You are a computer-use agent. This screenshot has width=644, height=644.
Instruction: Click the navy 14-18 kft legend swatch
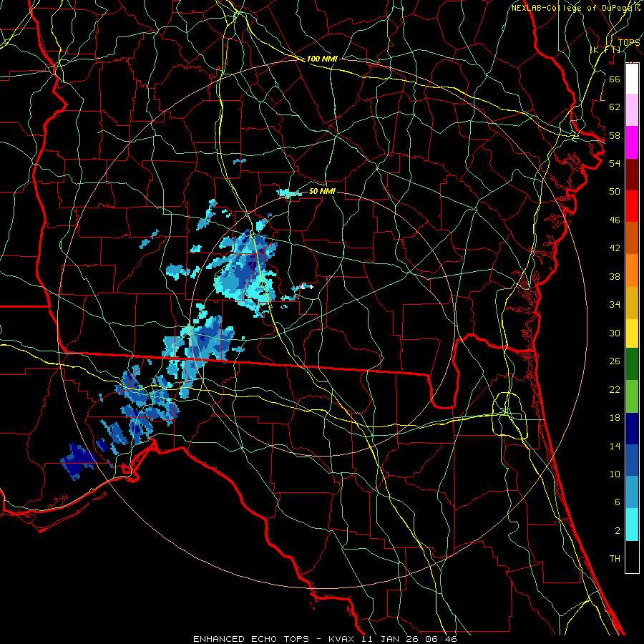click(632, 429)
